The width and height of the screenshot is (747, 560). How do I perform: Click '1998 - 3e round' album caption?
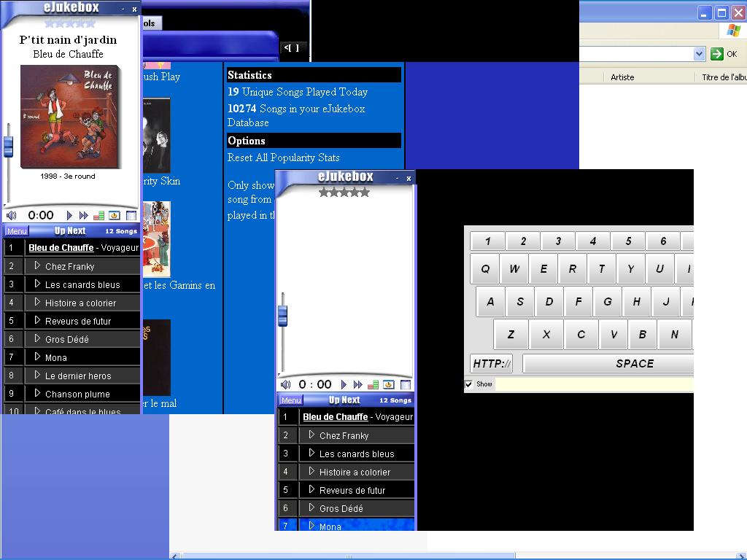[x=68, y=176]
